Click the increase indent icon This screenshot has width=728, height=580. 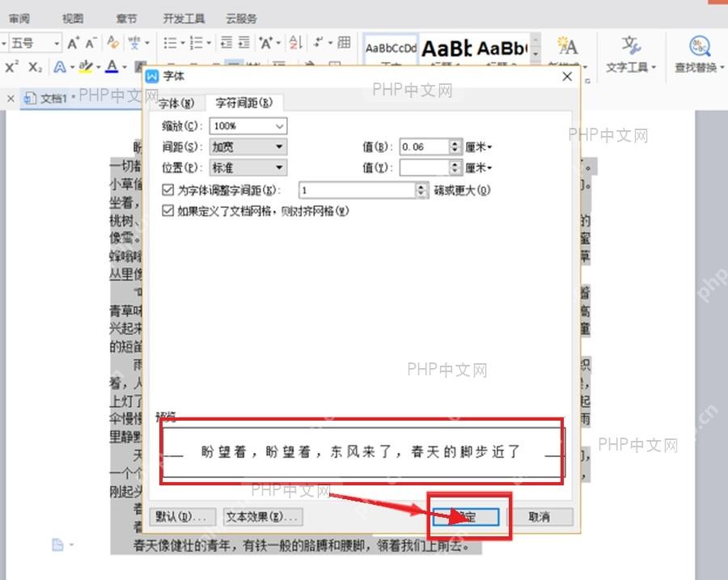(244, 43)
